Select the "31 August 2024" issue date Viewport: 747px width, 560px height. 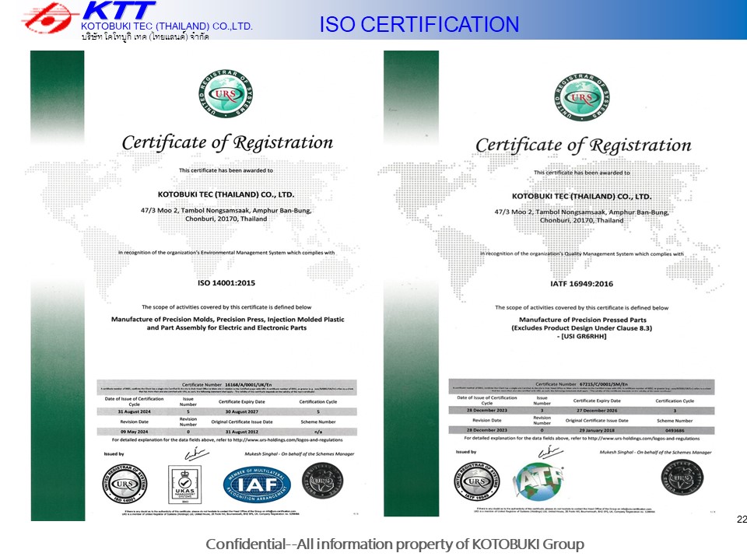pos(135,412)
